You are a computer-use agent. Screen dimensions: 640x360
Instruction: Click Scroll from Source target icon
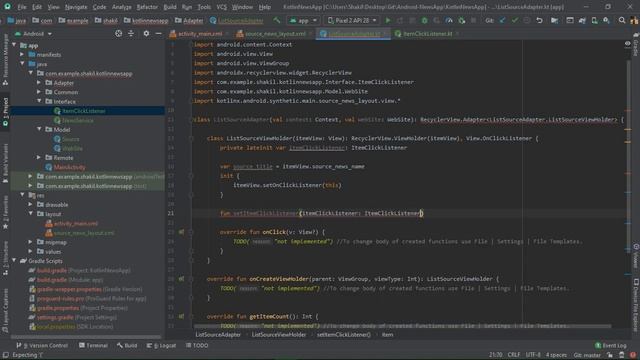click(x=118, y=33)
